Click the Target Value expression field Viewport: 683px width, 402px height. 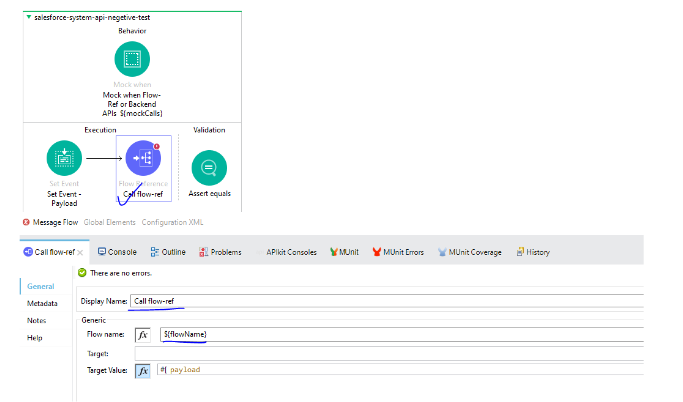pyautogui.click(x=400, y=369)
